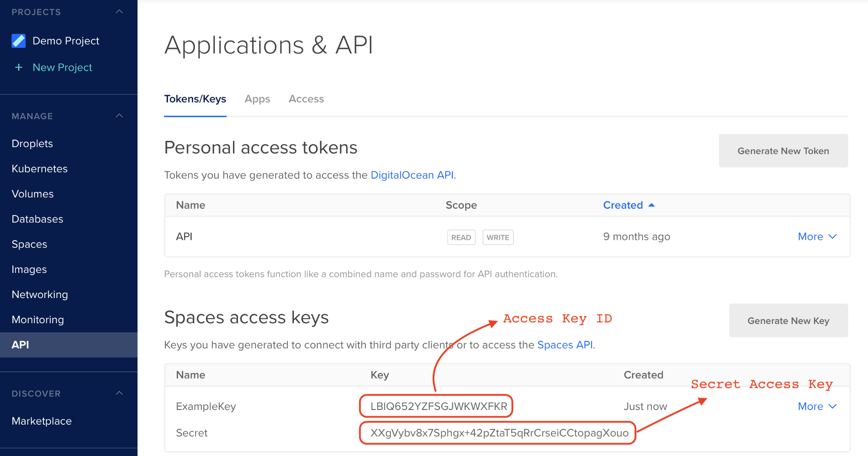Click the LBIQ652YZFSGJWKWXFKR access key value
The width and height of the screenshot is (868, 456).
tap(438, 407)
